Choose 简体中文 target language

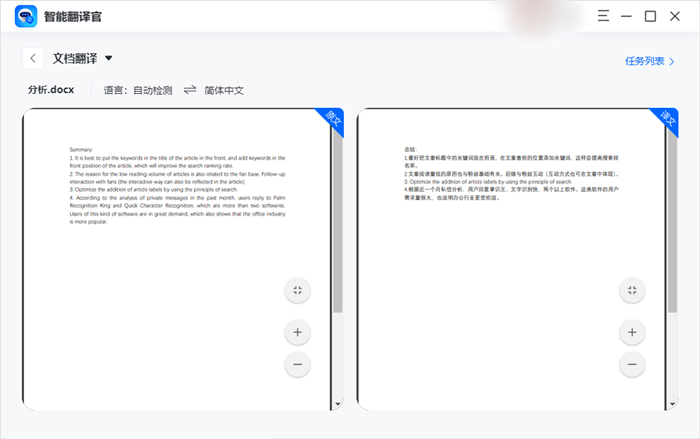click(x=224, y=90)
